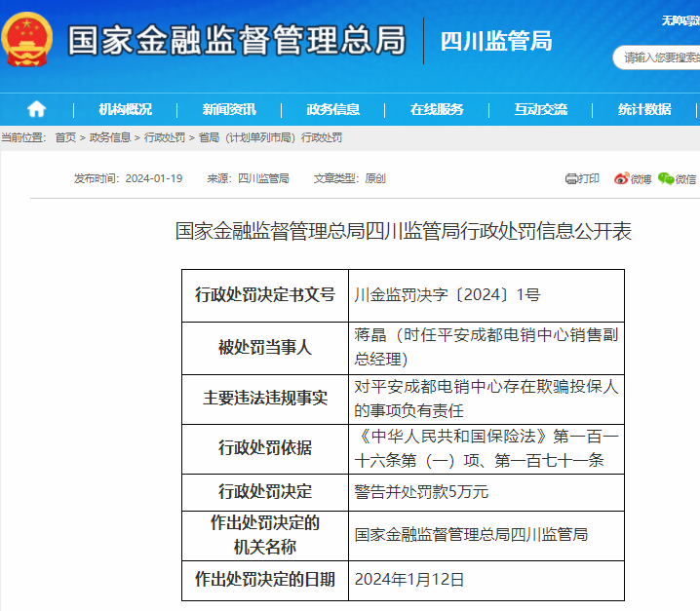Click the 行政处罚依据 header cell
Image resolution: width=700 pixels, height=611 pixels.
click(x=265, y=449)
